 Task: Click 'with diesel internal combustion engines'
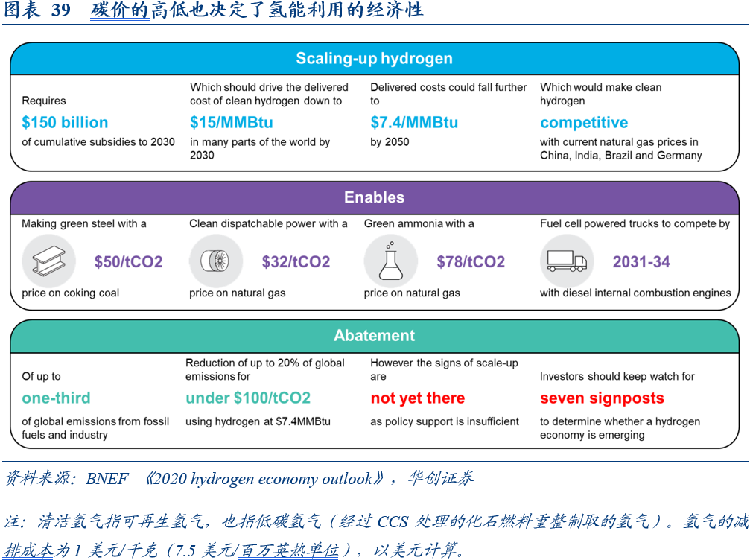coord(635,293)
